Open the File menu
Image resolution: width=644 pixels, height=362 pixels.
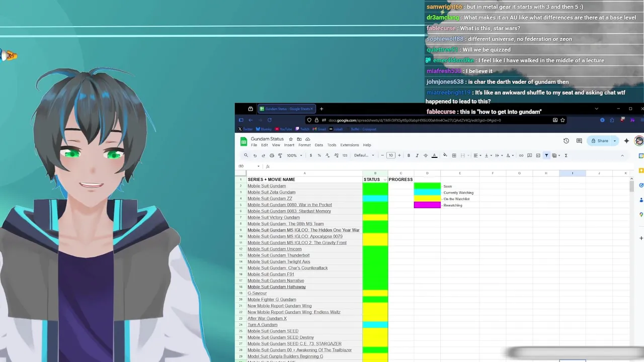(254, 145)
